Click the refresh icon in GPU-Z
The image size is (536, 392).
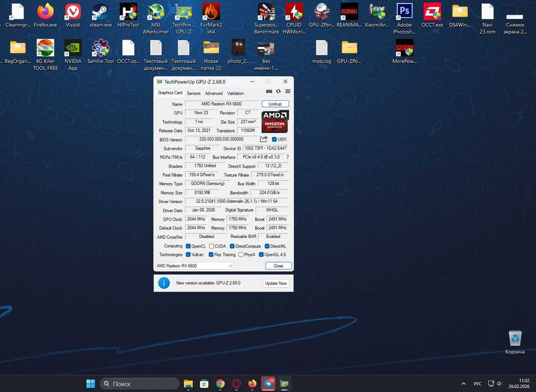point(278,91)
